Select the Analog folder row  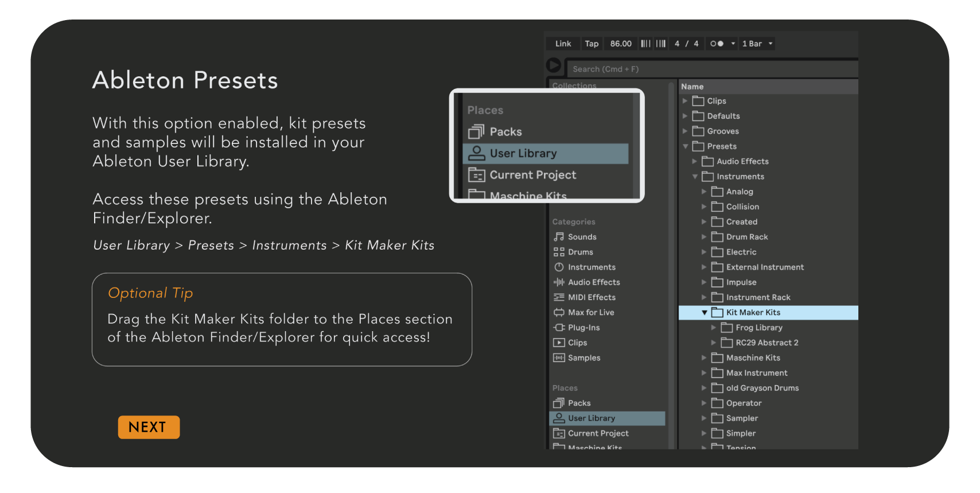pos(768,192)
